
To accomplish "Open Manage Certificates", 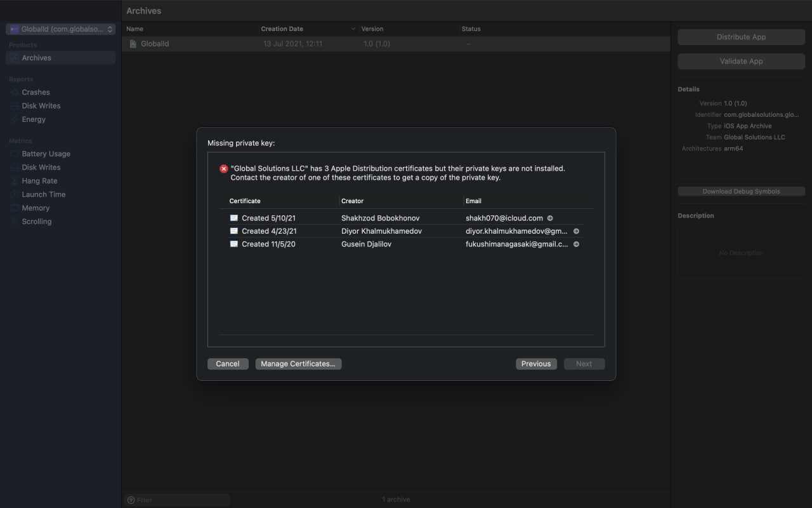I will coord(298,364).
